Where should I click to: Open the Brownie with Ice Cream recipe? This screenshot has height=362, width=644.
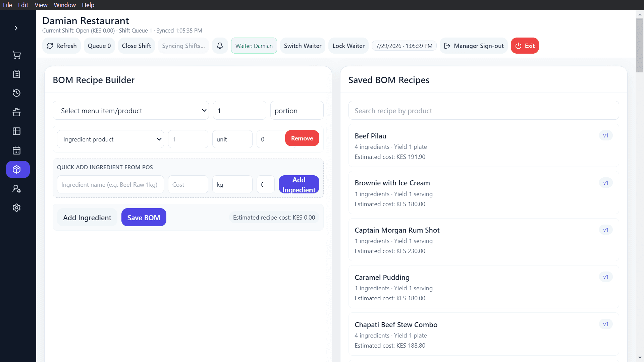click(x=484, y=193)
